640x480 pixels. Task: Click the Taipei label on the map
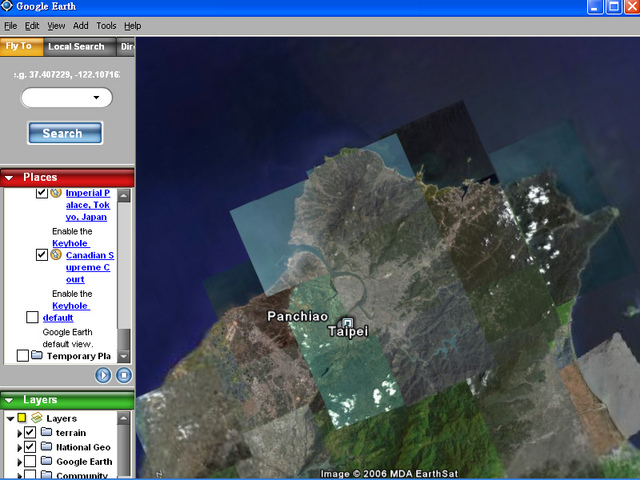tap(348, 331)
